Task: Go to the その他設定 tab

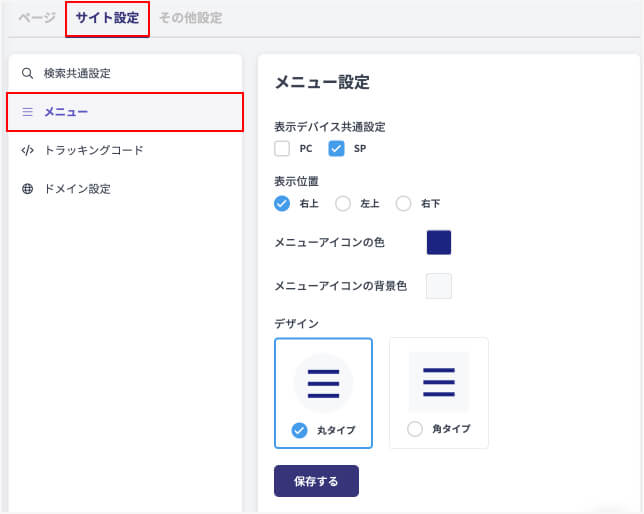Action: (190, 18)
